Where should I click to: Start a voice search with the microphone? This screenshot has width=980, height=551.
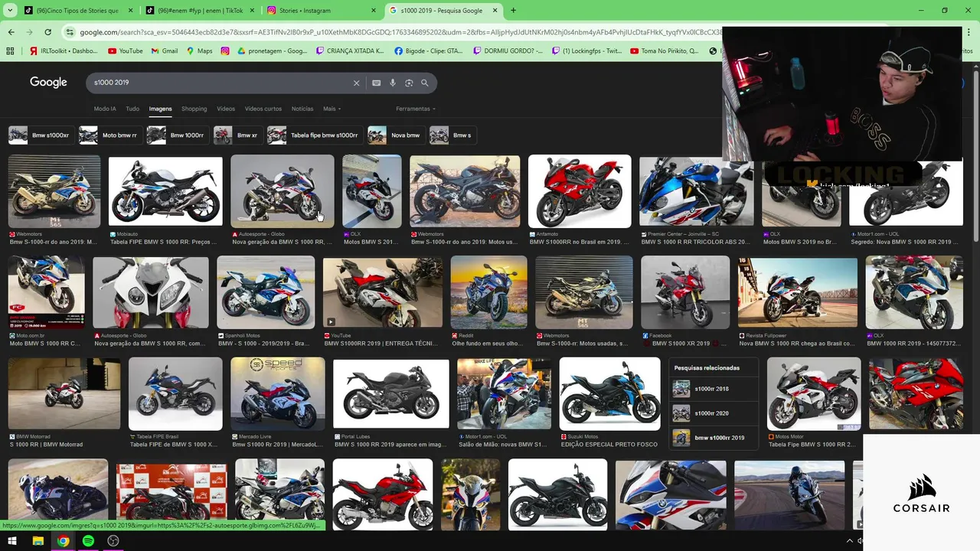click(x=393, y=83)
